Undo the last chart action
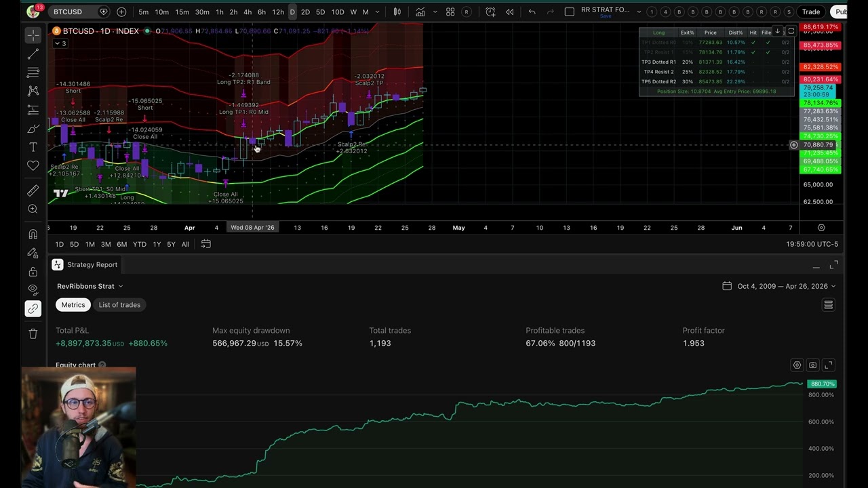 tap(532, 12)
